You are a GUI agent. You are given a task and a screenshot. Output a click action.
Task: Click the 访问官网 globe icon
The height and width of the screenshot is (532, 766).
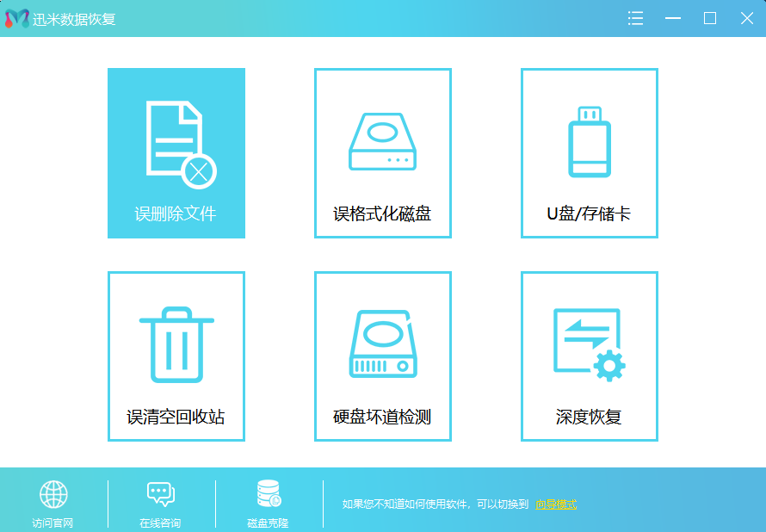coord(55,492)
